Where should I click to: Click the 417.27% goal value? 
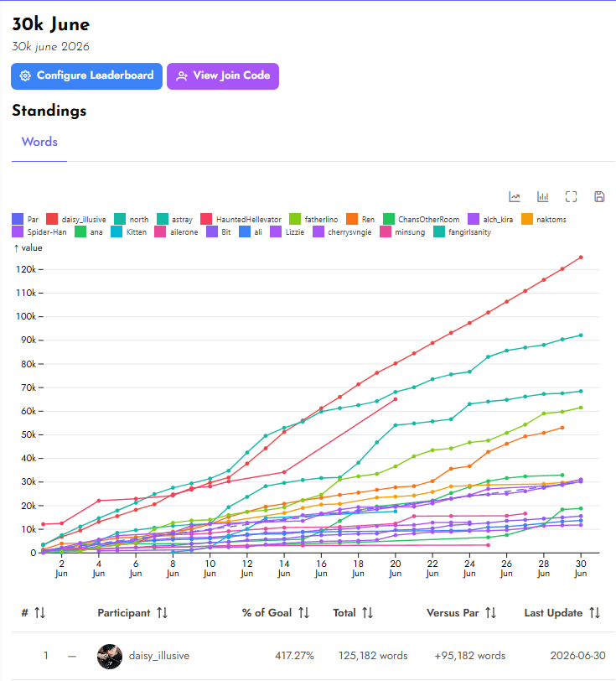[294, 656]
